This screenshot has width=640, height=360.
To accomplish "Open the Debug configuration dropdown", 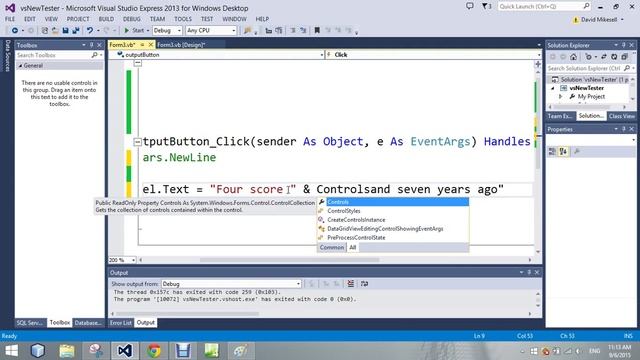I will click(x=167, y=31).
